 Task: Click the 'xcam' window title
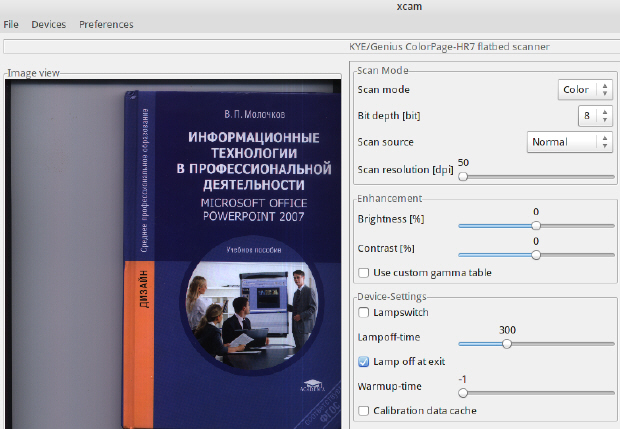click(x=409, y=7)
